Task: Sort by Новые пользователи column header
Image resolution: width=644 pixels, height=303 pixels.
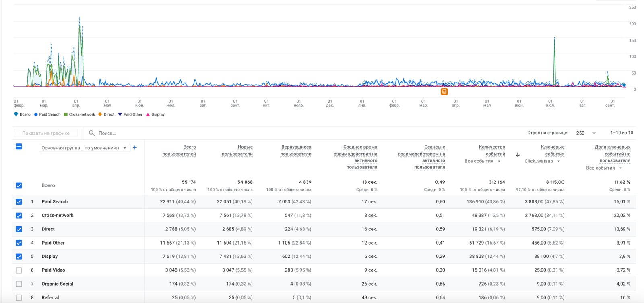Action: click(x=237, y=150)
